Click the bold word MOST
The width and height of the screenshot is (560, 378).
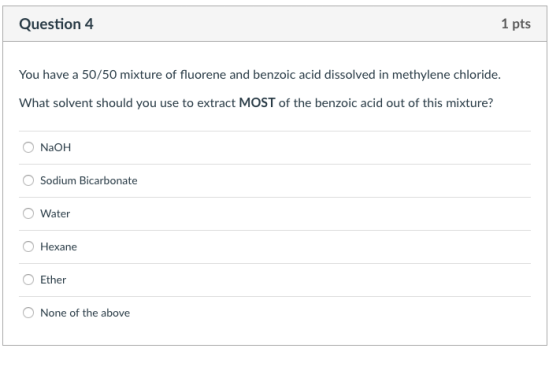click(x=257, y=103)
